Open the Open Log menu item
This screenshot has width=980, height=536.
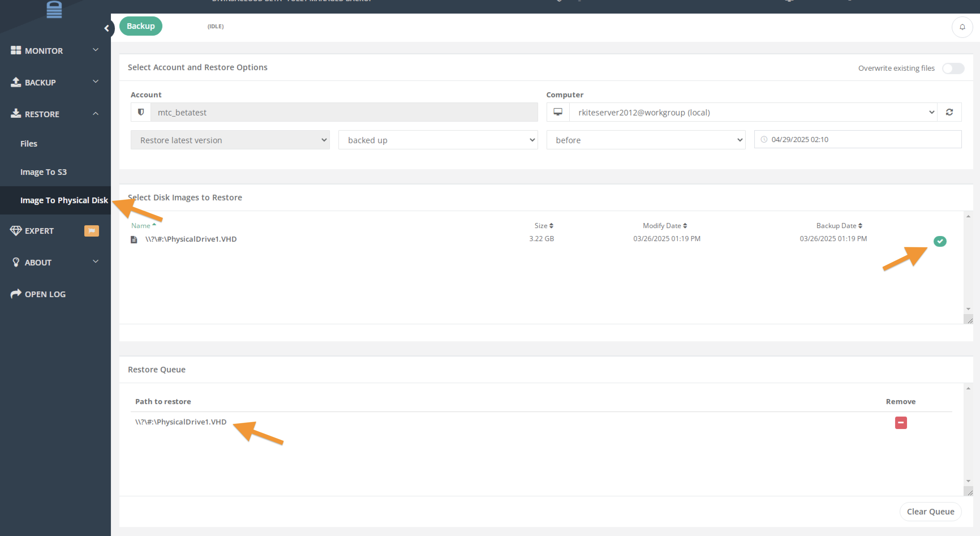point(45,294)
